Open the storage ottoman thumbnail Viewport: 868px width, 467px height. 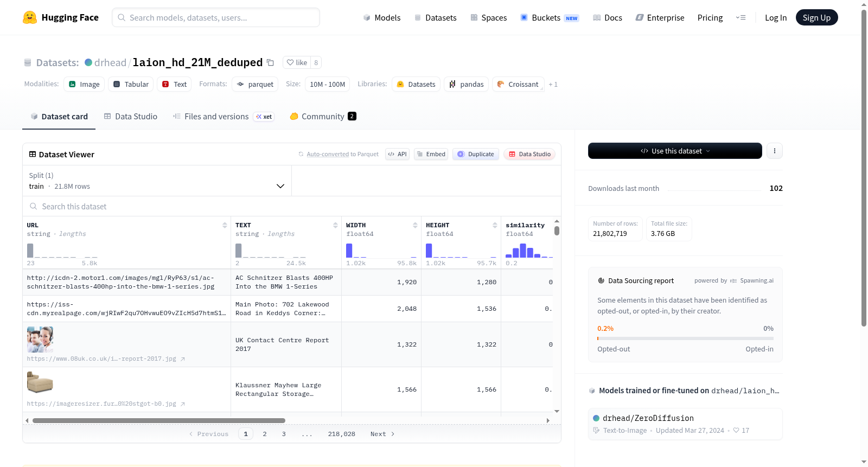[x=40, y=382]
